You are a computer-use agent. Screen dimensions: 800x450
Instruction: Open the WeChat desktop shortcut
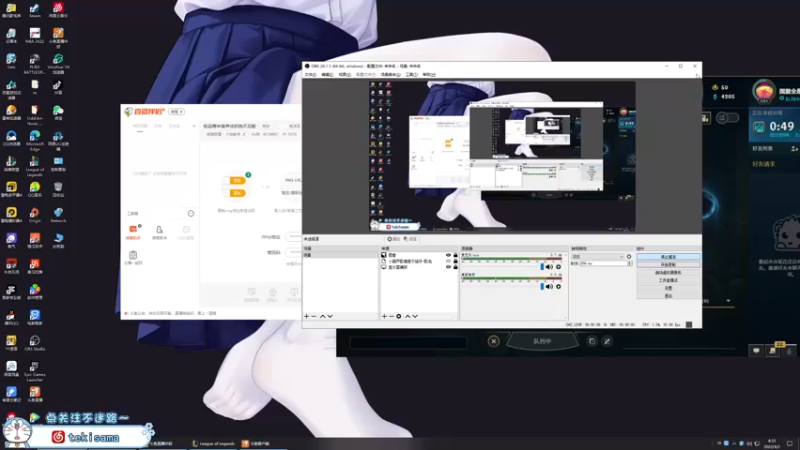click(58, 113)
